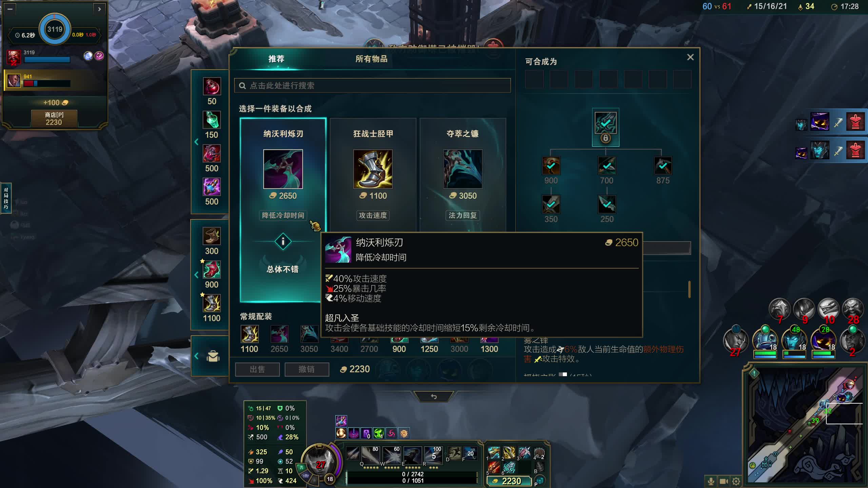Click the item search input field
Image resolution: width=868 pixels, height=488 pixels.
point(372,85)
